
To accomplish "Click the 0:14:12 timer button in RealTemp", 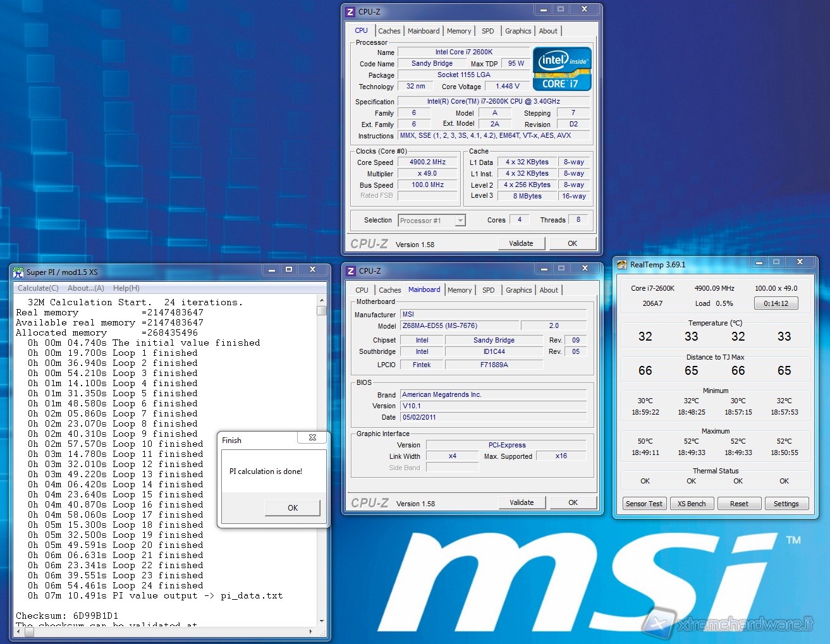I will click(x=776, y=303).
